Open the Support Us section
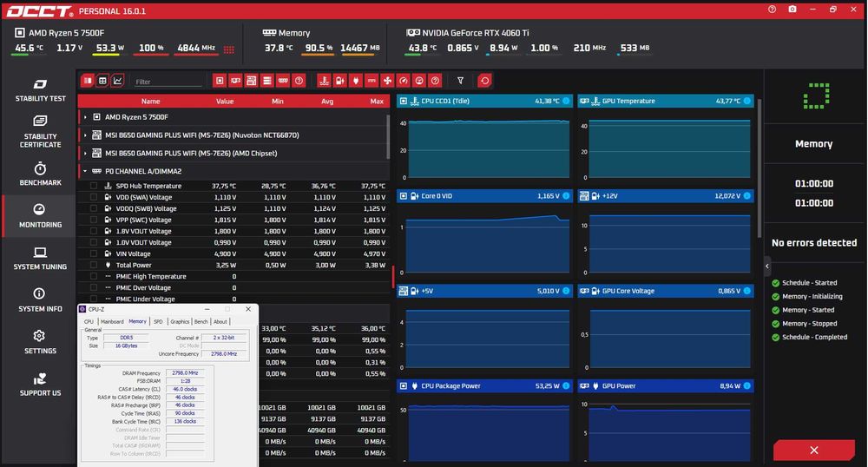The height and width of the screenshot is (467, 868). pyautogui.click(x=40, y=385)
